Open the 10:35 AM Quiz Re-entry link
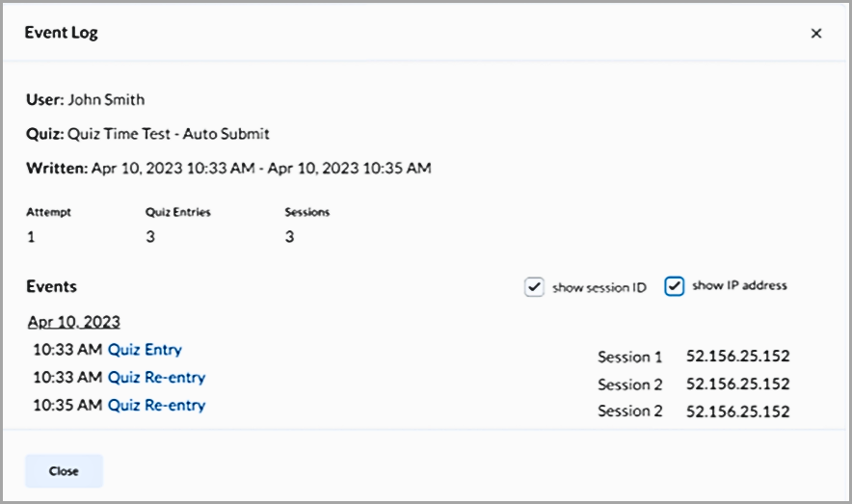852x504 pixels. [156, 405]
